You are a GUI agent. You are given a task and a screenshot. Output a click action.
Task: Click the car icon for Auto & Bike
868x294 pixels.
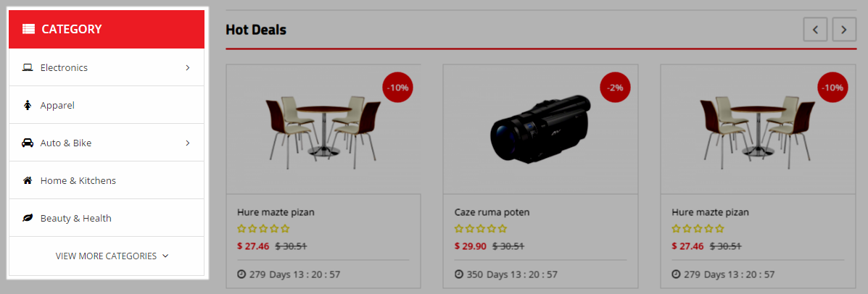click(x=27, y=143)
